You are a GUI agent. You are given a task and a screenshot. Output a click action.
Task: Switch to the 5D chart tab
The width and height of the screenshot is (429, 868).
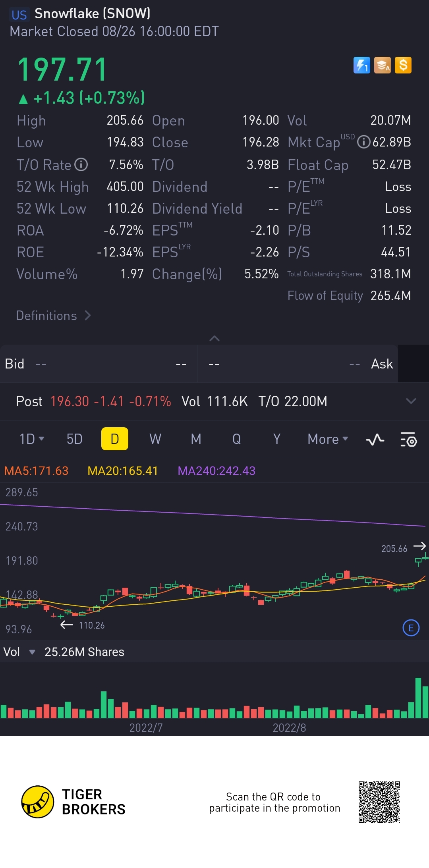(x=74, y=439)
